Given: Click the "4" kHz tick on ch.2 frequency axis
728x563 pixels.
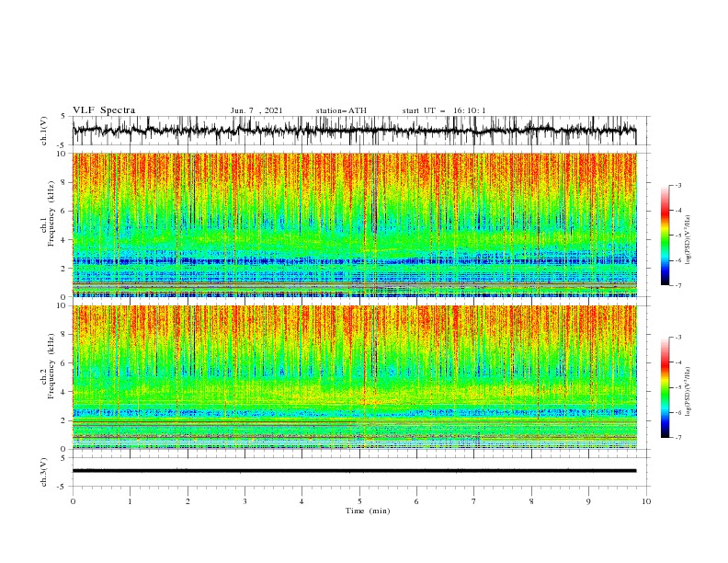Looking at the screenshot, I should (x=64, y=392).
